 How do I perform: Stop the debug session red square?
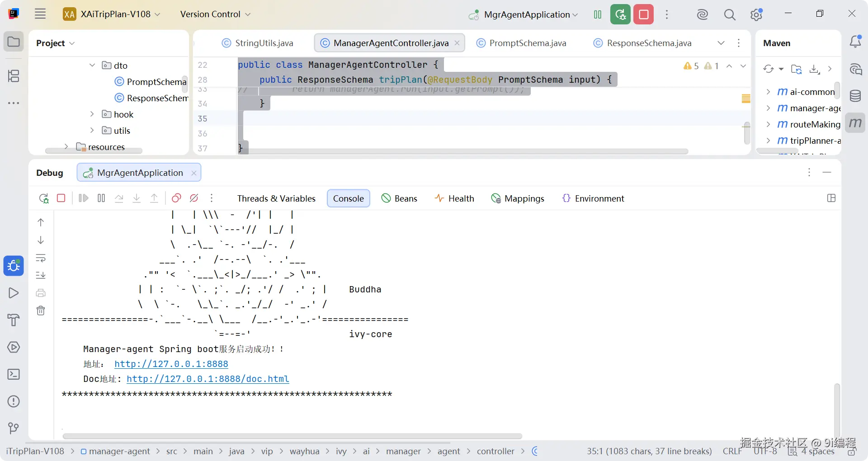tap(61, 198)
